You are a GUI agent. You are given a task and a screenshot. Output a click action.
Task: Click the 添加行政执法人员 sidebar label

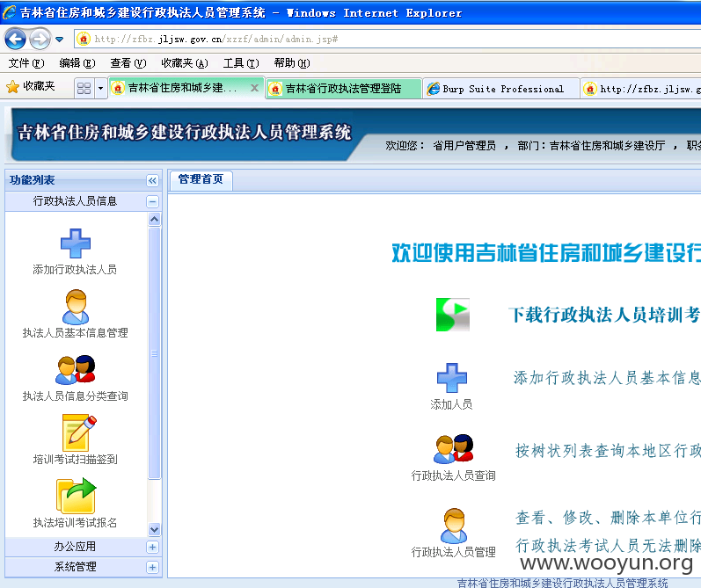tap(75, 270)
